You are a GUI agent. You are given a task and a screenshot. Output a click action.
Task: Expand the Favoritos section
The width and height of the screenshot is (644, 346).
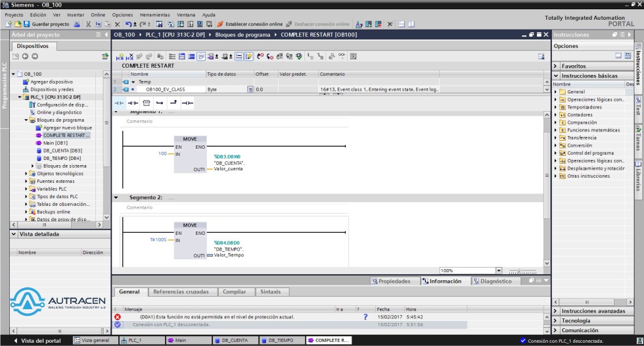[x=556, y=66]
